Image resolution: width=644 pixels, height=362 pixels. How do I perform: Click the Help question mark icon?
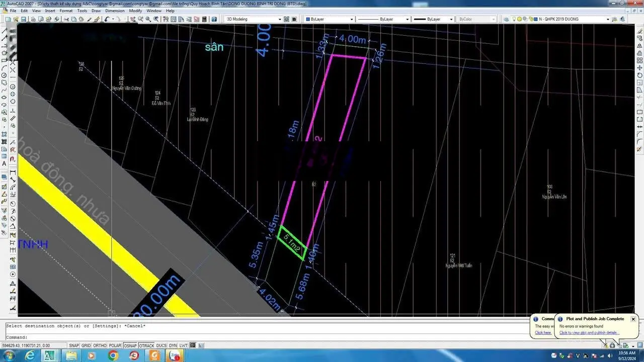click(214, 19)
